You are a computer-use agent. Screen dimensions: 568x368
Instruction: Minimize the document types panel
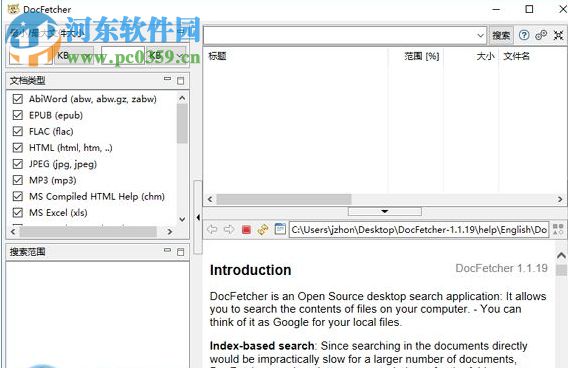(167, 79)
